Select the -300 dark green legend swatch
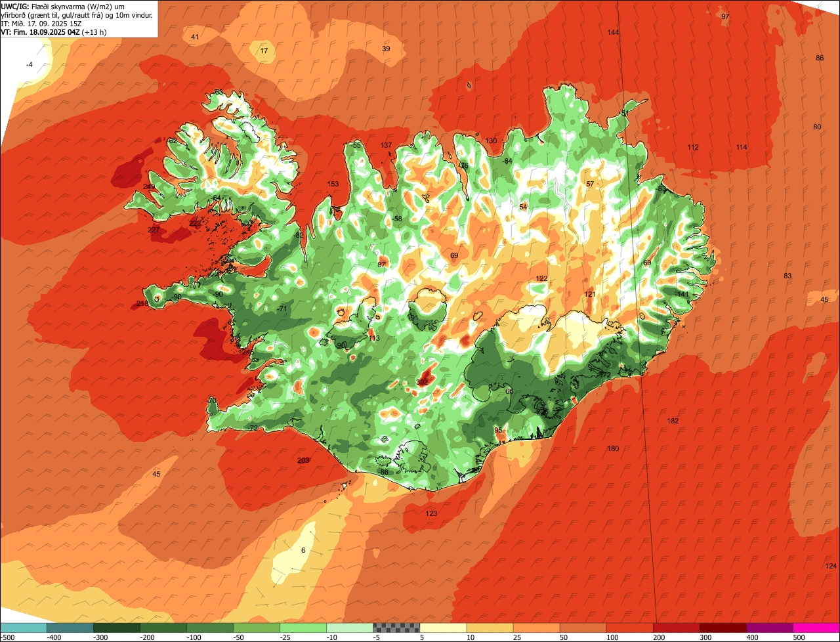 116,628
